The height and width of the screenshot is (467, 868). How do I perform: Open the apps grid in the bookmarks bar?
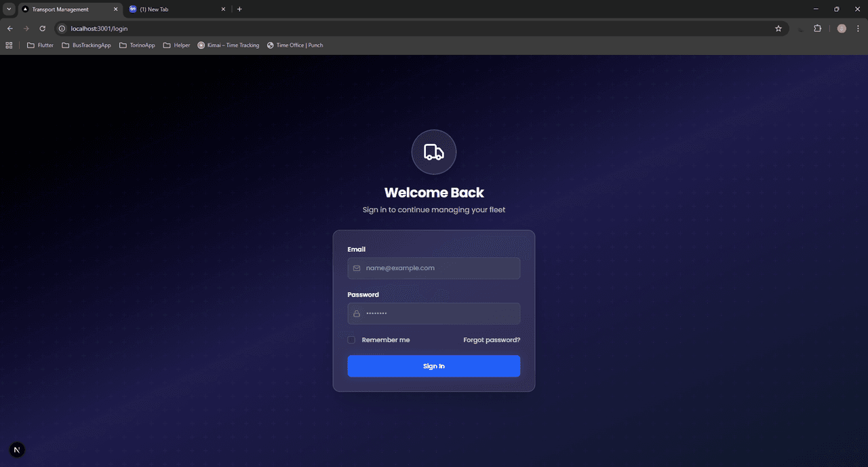[9, 45]
